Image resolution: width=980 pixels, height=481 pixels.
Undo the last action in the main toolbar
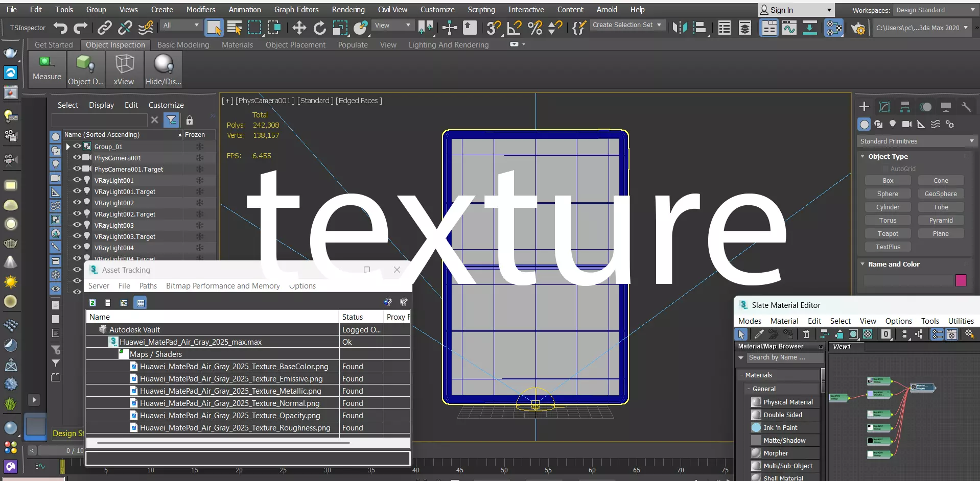(60, 28)
